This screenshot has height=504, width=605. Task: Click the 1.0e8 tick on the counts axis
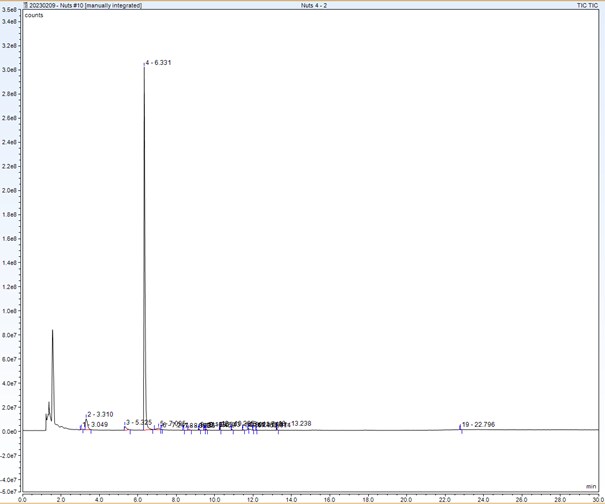(10, 311)
